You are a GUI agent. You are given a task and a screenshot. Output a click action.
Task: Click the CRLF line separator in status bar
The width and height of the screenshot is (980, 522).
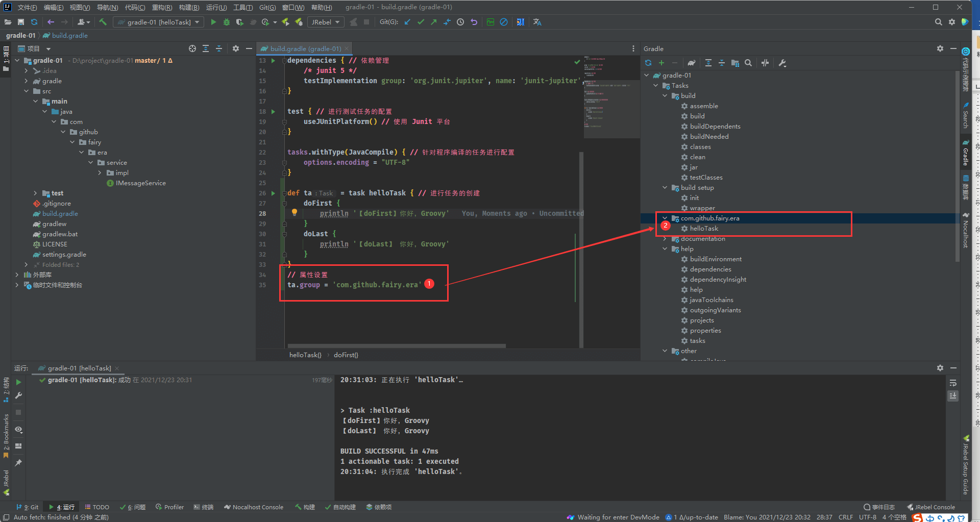[x=846, y=517]
